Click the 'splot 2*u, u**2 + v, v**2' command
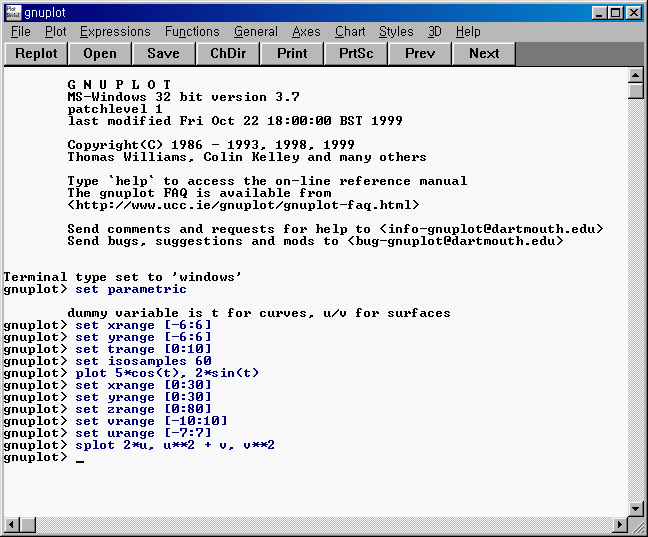 tap(175, 445)
